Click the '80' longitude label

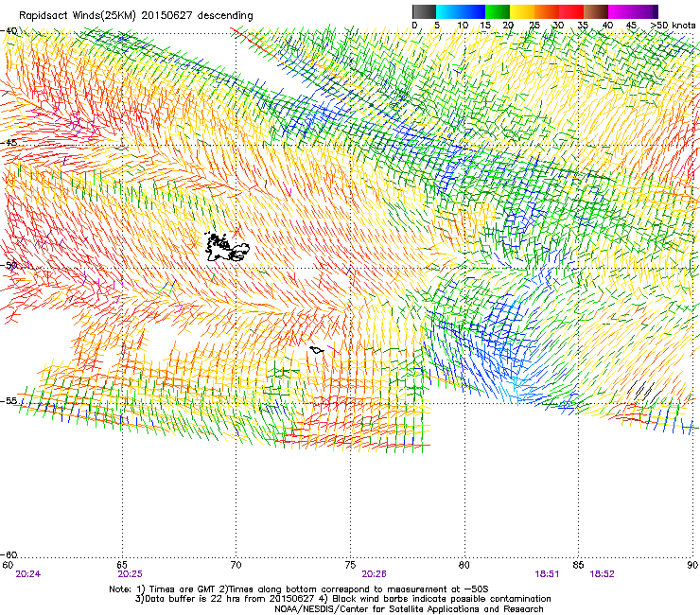(x=464, y=565)
